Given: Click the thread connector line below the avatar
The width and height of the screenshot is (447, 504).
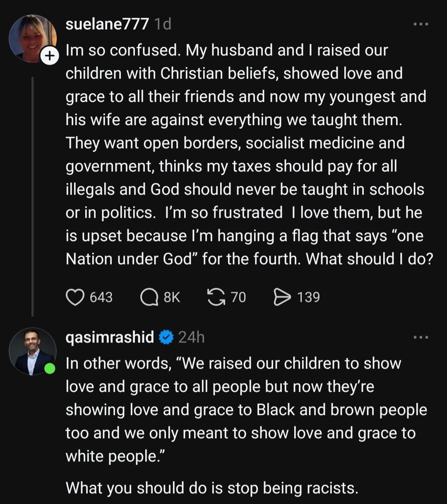Looking at the screenshot, I should 32,197.
